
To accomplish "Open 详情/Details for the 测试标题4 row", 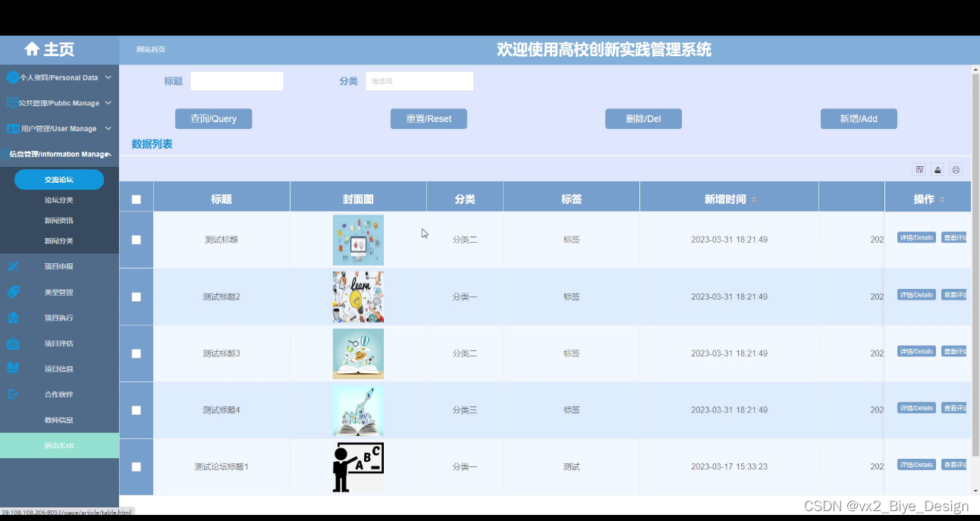I will [x=916, y=408].
